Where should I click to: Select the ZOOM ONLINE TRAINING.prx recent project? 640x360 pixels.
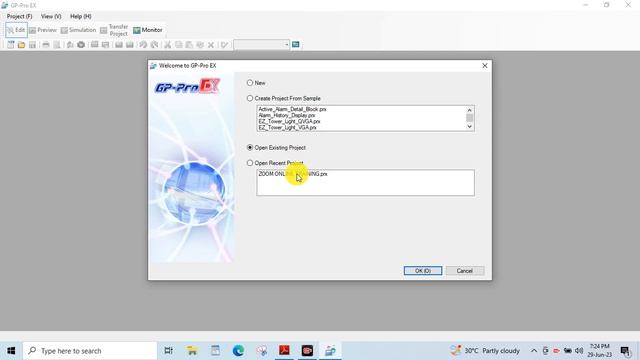click(x=293, y=174)
